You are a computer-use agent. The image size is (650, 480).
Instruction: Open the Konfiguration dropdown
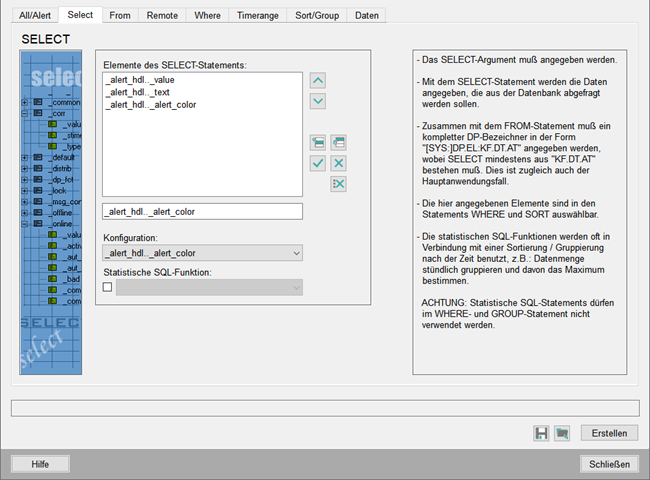click(x=203, y=254)
